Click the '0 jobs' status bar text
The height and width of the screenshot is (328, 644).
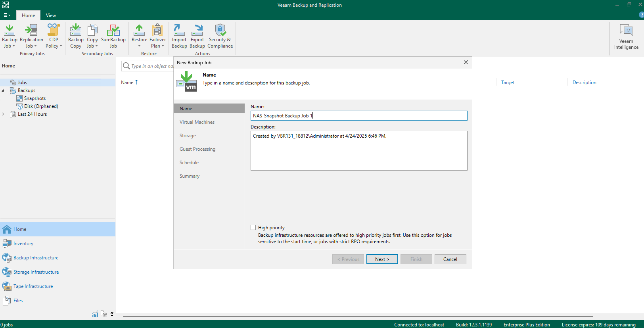pos(7,325)
